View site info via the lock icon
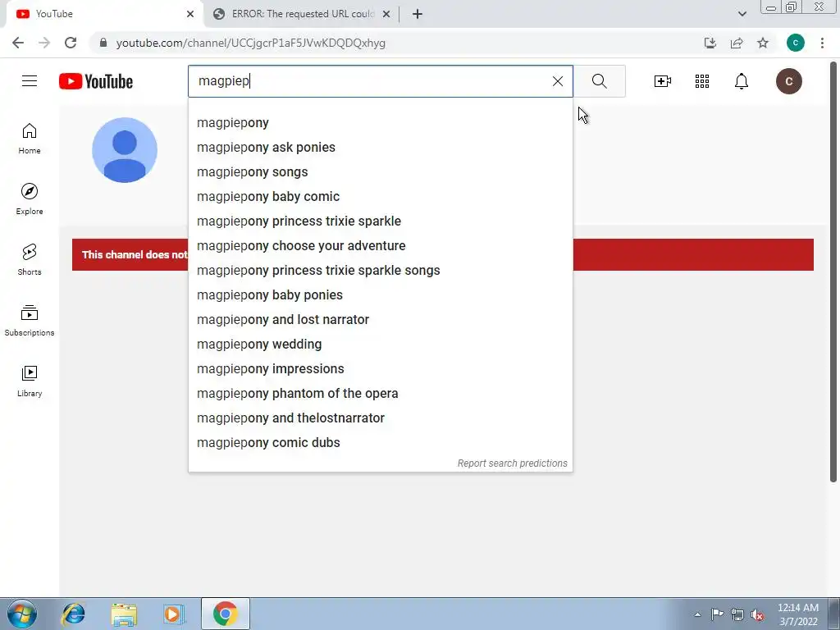840x630 pixels. 103,43
